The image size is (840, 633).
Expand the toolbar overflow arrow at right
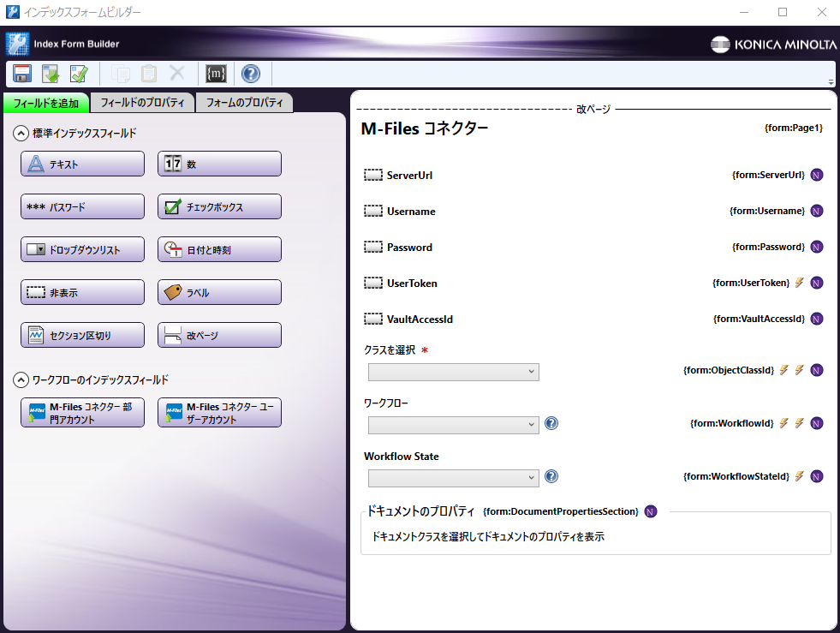click(831, 82)
